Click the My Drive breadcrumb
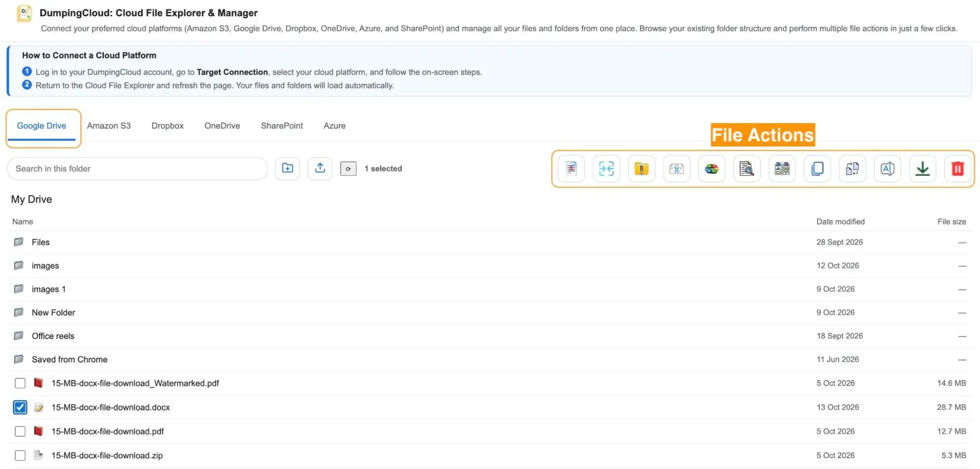 31,199
